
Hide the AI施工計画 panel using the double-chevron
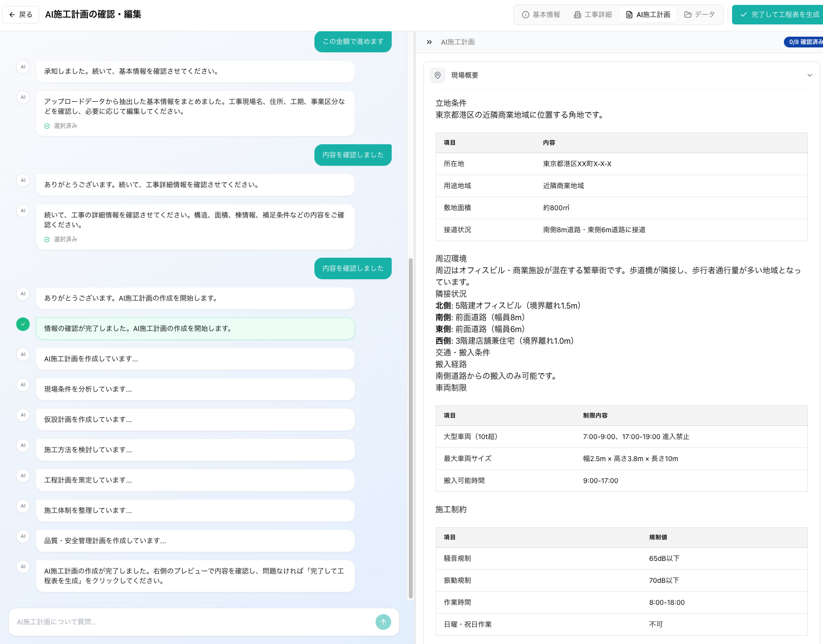tap(430, 41)
